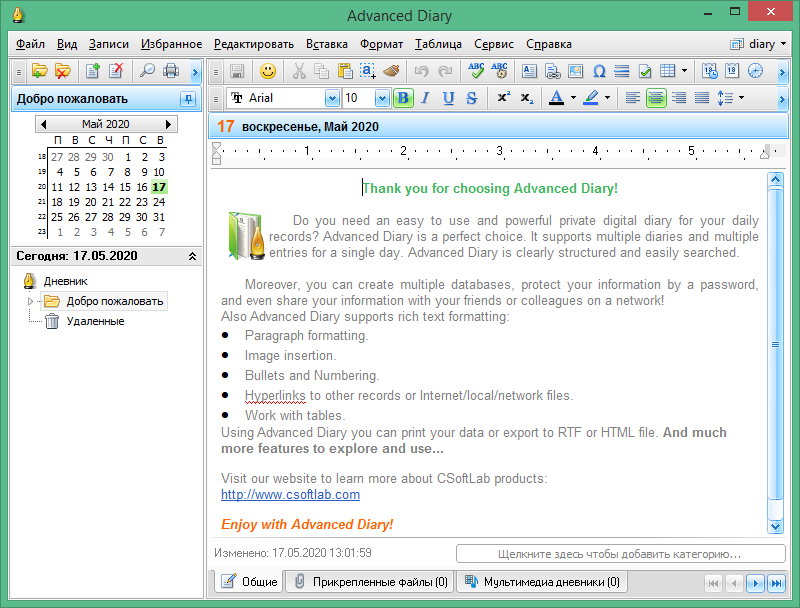Viewport: 800px width, 608px height.
Task: Expand the Добро пожаловать tree folder
Action: click(30, 301)
